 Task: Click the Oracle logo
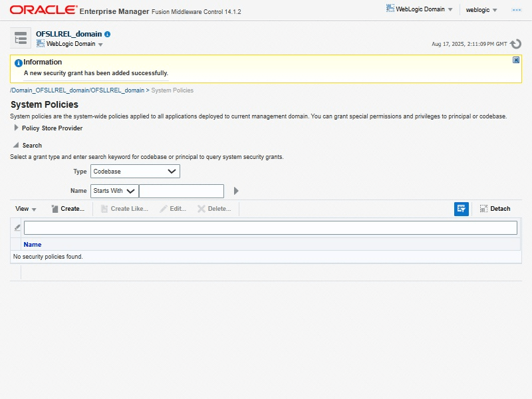pos(42,10)
